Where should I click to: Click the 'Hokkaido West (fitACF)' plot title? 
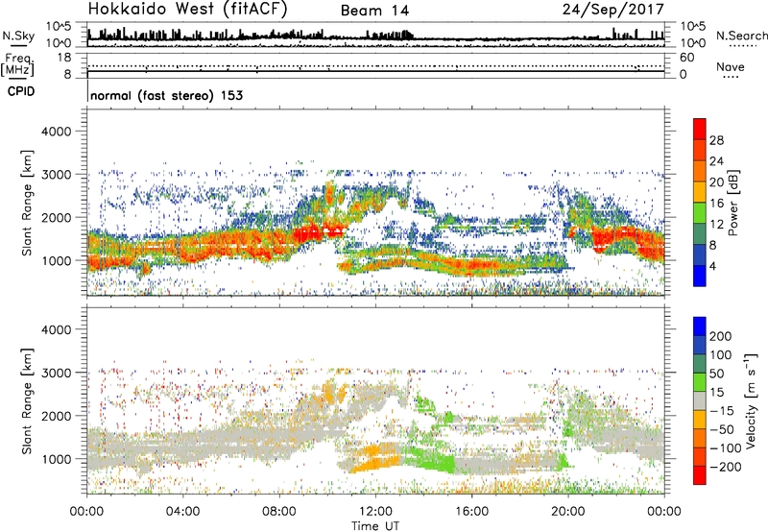click(187, 10)
